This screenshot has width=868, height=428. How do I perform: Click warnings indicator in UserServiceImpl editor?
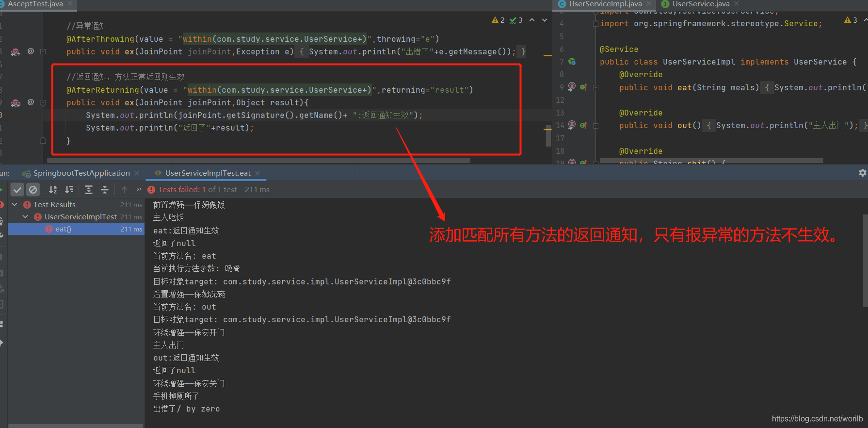(851, 20)
